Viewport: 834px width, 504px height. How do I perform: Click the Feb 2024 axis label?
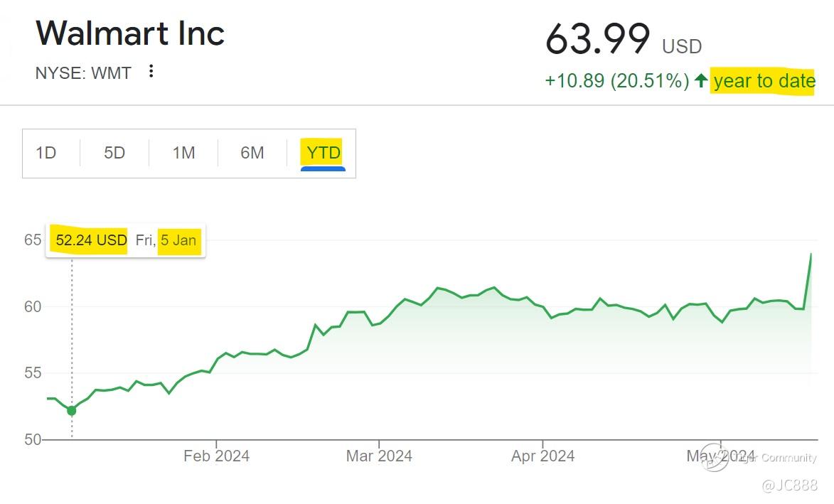point(216,456)
